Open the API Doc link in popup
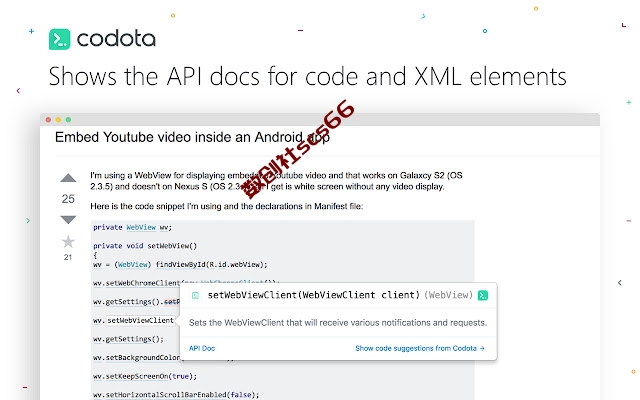 click(x=202, y=348)
